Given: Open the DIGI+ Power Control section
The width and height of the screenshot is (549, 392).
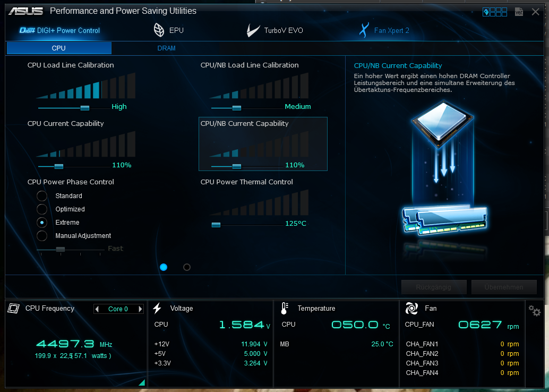Looking at the screenshot, I should tap(59, 30).
